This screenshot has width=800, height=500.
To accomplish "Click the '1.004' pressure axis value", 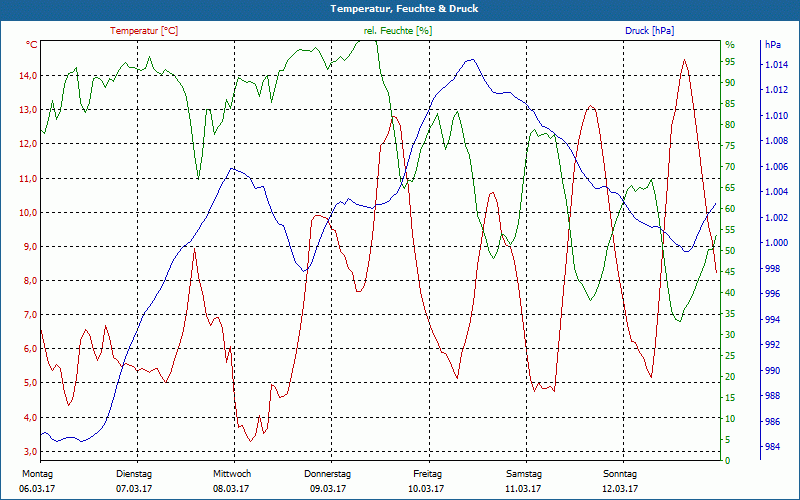I will pyautogui.click(x=776, y=192).
